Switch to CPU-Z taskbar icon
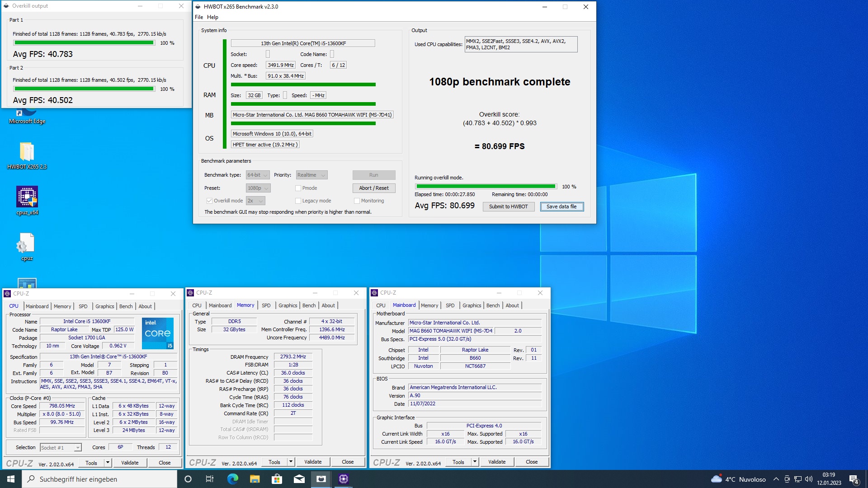The height and width of the screenshot is (488, 868). point(343,479)
